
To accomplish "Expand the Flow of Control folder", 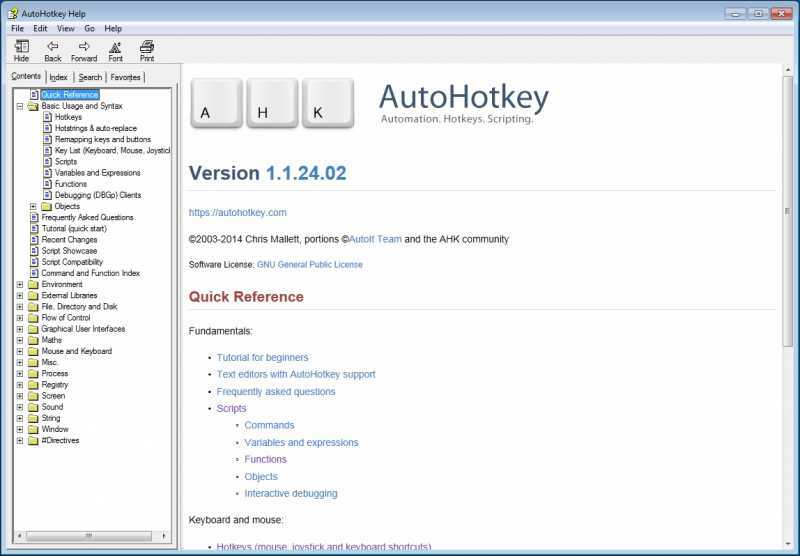I will point(20,318).
